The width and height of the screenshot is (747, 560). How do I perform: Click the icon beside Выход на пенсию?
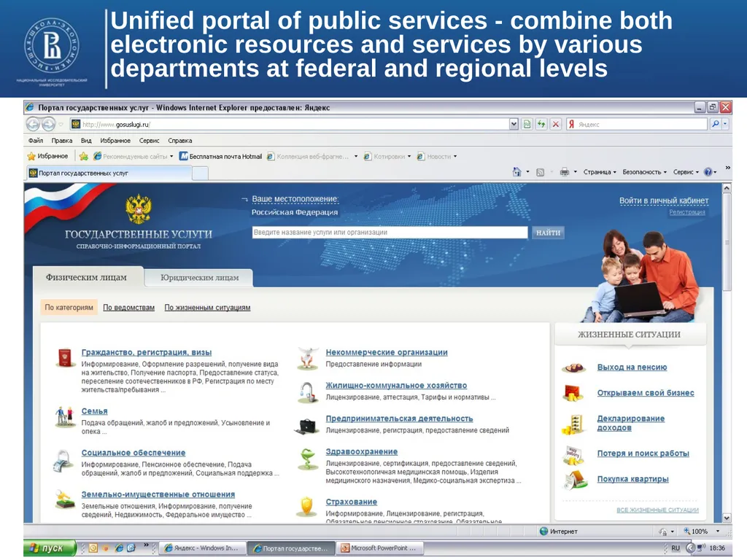(573, 367)
